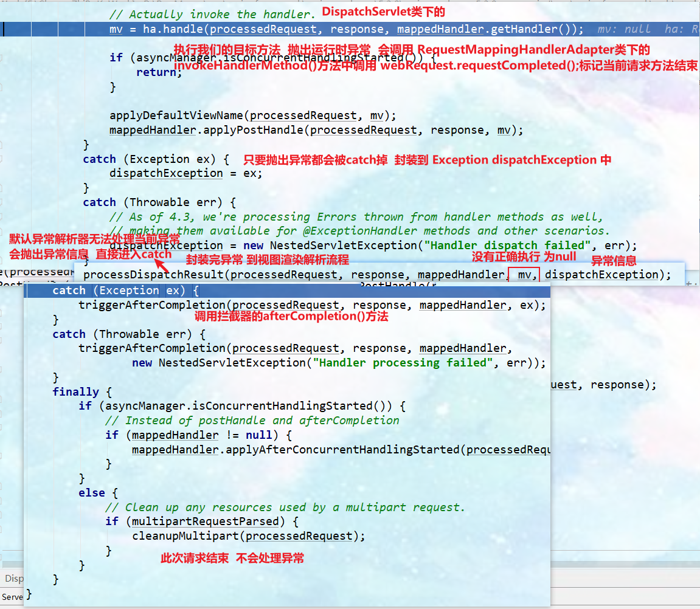Screen dimensions: 700x609
Task: Click the comment "// Actually invoke the handler."
Action: click(x=212, y=14)
